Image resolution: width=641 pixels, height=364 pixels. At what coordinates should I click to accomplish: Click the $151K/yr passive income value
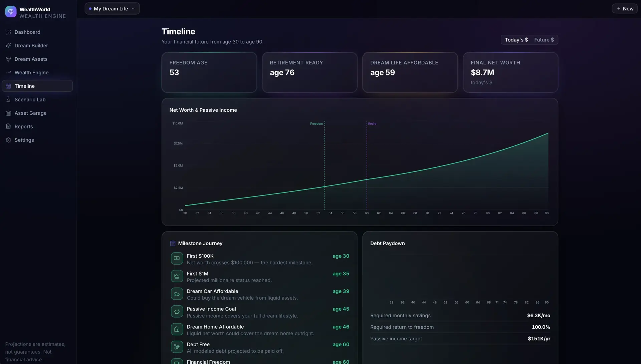click(539, 339)
